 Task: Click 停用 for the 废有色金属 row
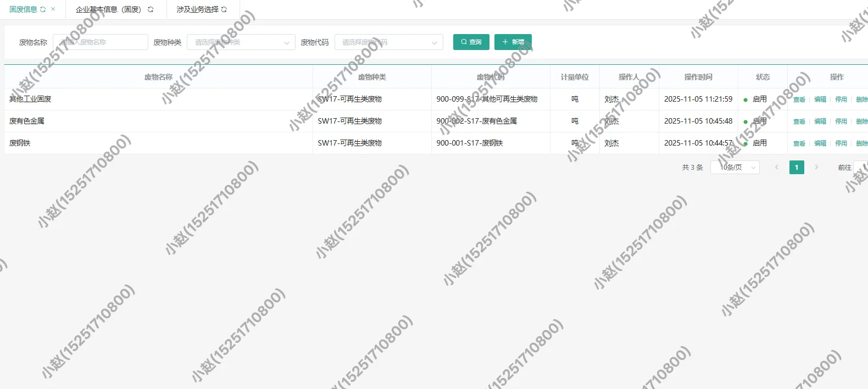[x=841, y=121]
